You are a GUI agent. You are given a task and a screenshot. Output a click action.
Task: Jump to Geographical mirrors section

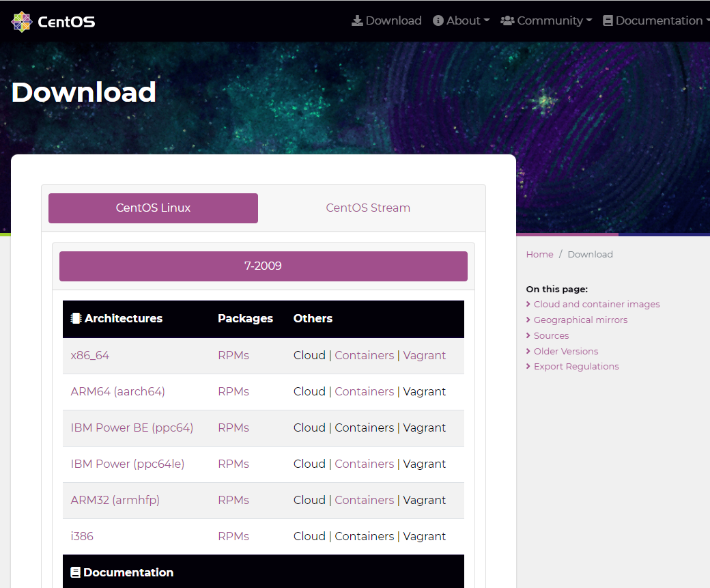[x=580, y=320]
